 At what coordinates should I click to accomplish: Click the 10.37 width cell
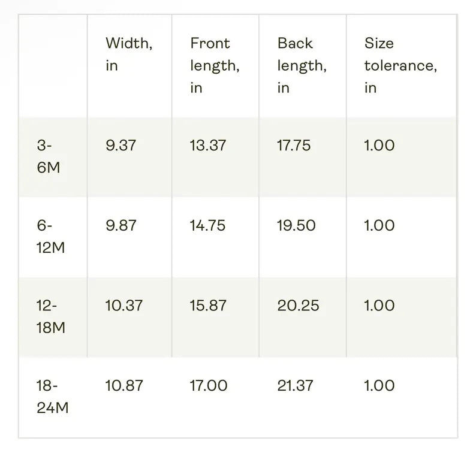coord(124,305)
